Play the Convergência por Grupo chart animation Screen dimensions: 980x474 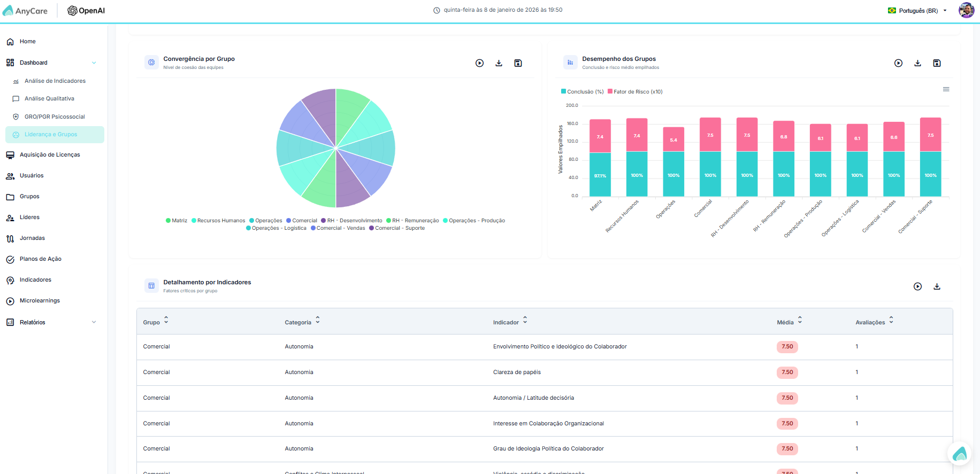[479, 63]
